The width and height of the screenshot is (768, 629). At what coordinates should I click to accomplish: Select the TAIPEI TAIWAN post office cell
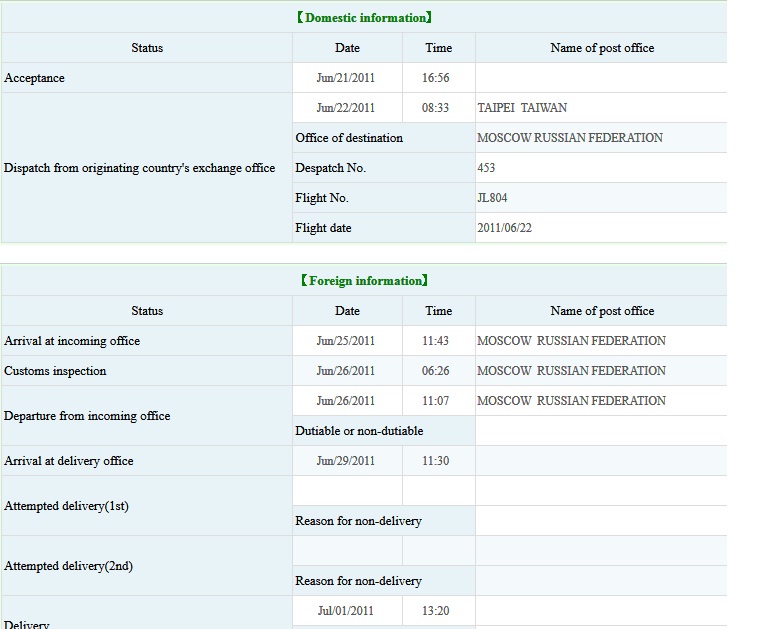click(x=522, y=108)
